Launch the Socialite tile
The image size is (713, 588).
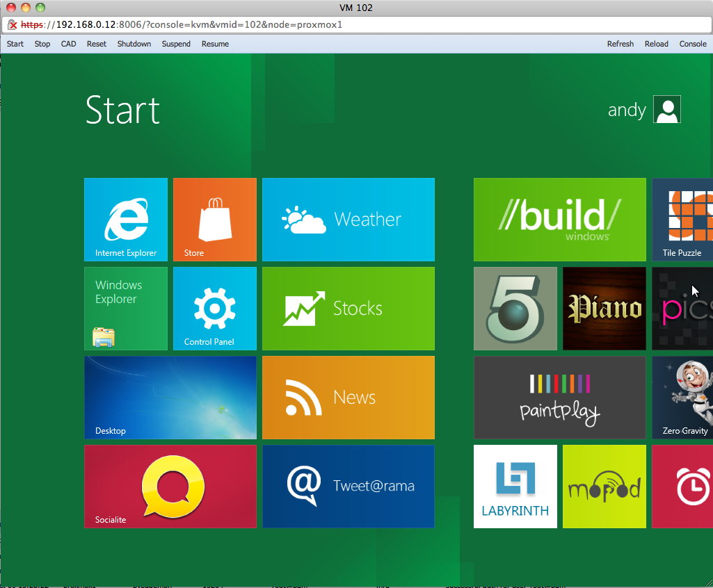click(x=170, y=486)
